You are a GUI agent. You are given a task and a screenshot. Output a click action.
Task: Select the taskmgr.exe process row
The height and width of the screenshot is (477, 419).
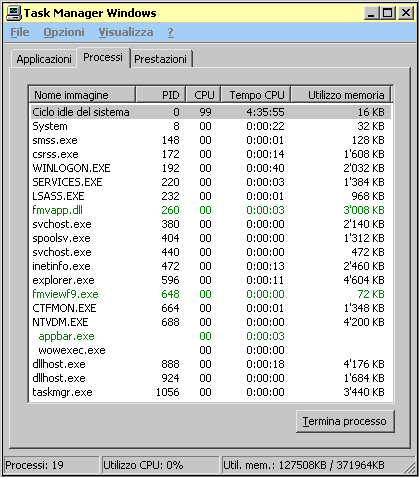(210, 392)
